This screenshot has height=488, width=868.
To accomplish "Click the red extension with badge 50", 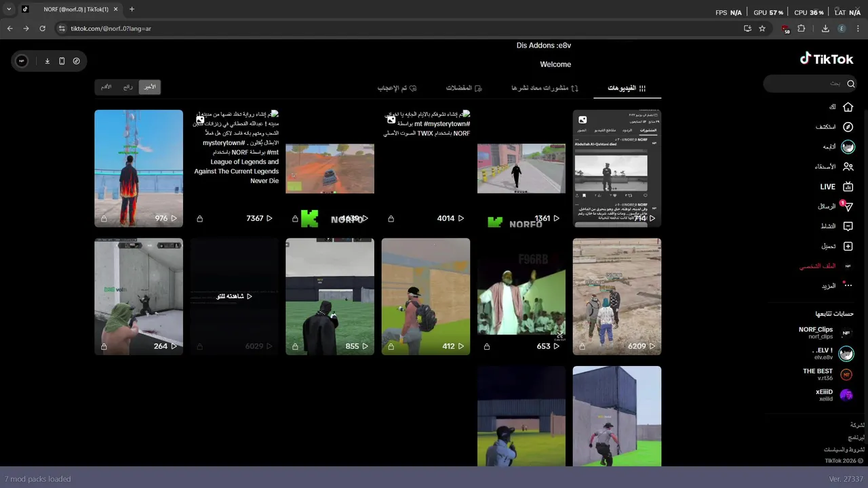I will tap(786, 29).
